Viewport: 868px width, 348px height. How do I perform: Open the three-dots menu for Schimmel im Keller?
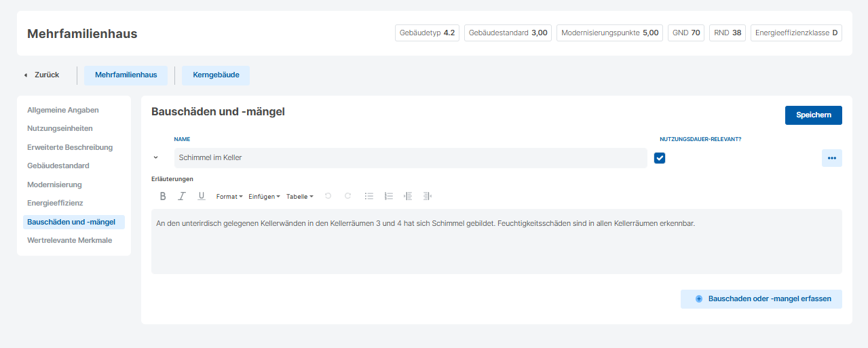(832, 158)
